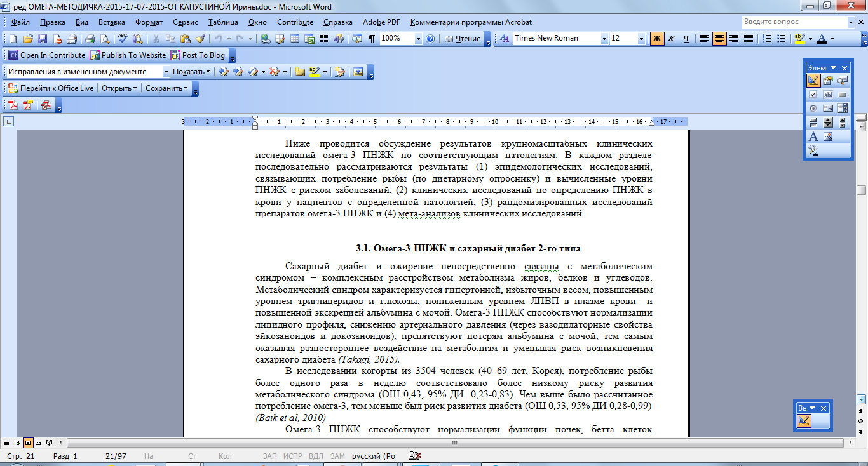Insert hyperlink globe icon
The width and height of the screenshot is (868, 466).
pyautogui.click(x=265, y=39)
